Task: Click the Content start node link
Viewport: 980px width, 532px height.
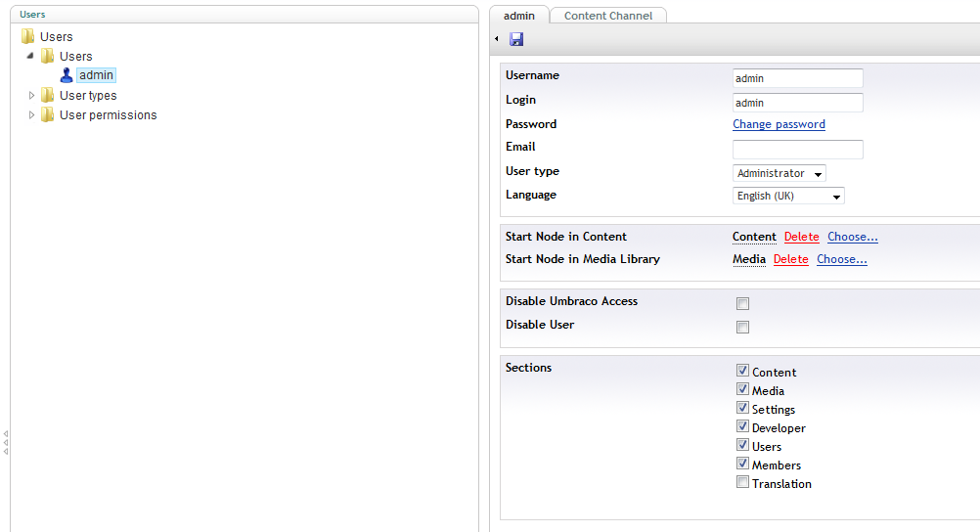Action: coord(754,237)
